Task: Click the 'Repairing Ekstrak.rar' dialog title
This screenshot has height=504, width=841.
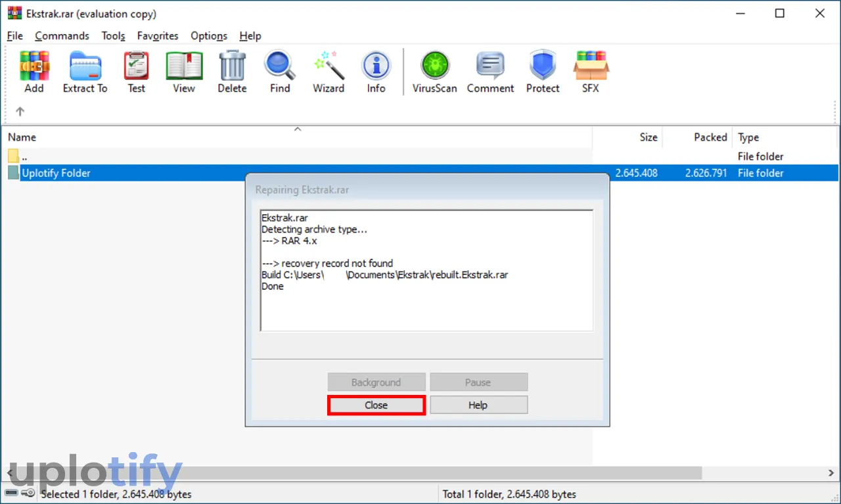Action: [302, 190]
